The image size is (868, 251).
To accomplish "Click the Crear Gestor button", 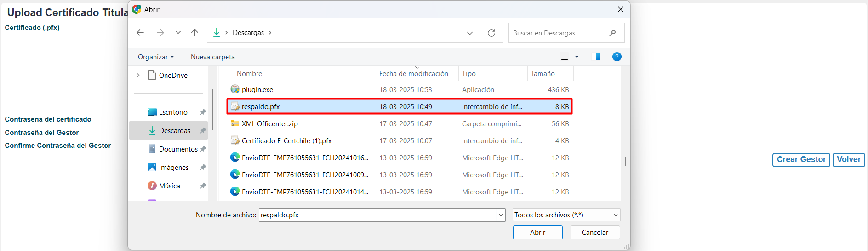I will 801,160.
